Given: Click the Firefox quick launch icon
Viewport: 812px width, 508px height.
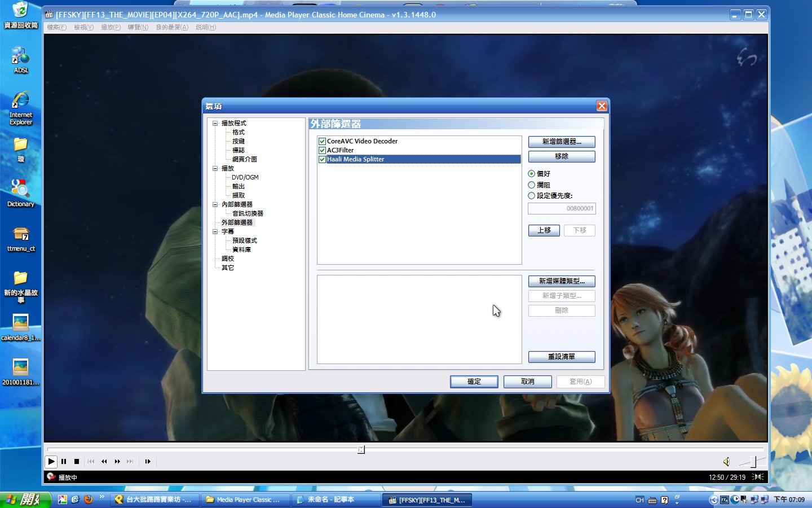Looking at the screenshot, I should pos(89,500).
